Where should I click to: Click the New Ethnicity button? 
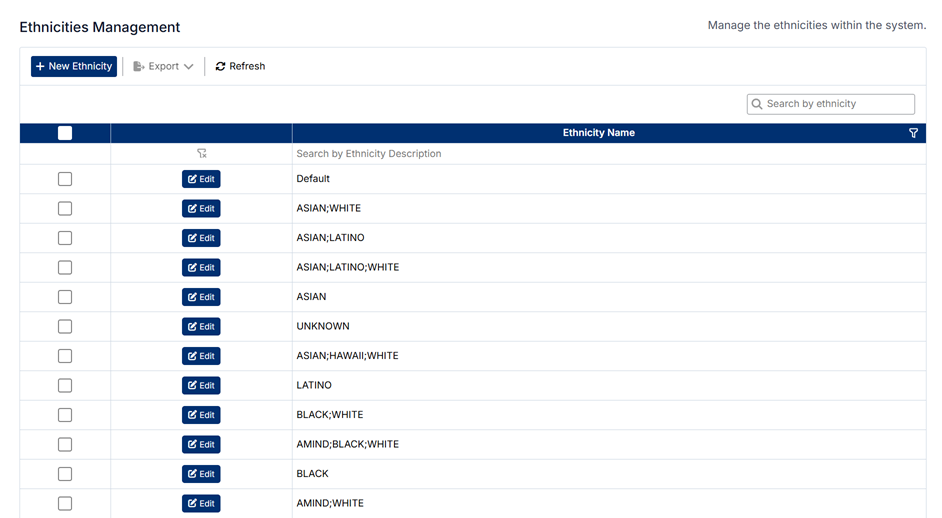(74, 67)
